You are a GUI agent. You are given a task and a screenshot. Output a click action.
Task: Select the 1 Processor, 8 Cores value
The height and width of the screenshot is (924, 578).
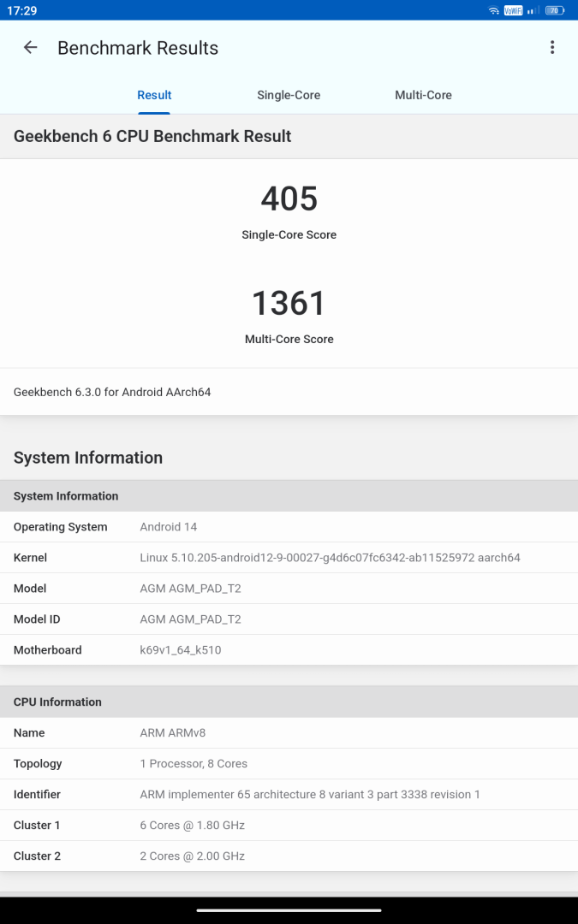pos(194,764)
